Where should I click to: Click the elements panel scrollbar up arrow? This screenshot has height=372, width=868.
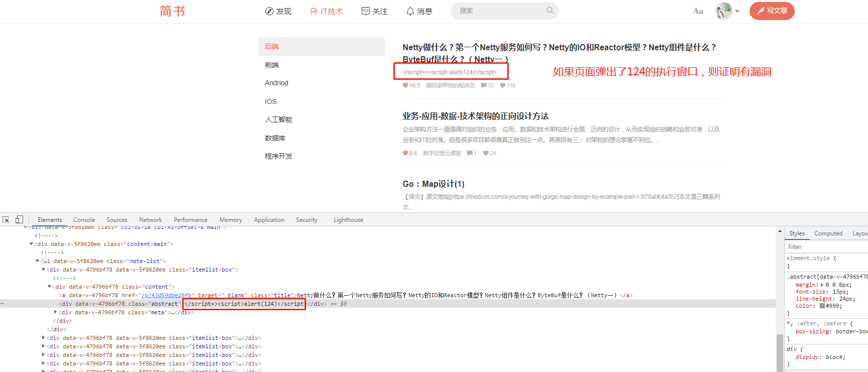click(780, 231)
